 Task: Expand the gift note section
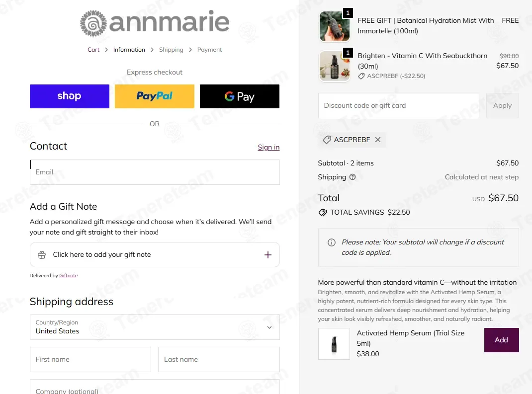[155, 255]
